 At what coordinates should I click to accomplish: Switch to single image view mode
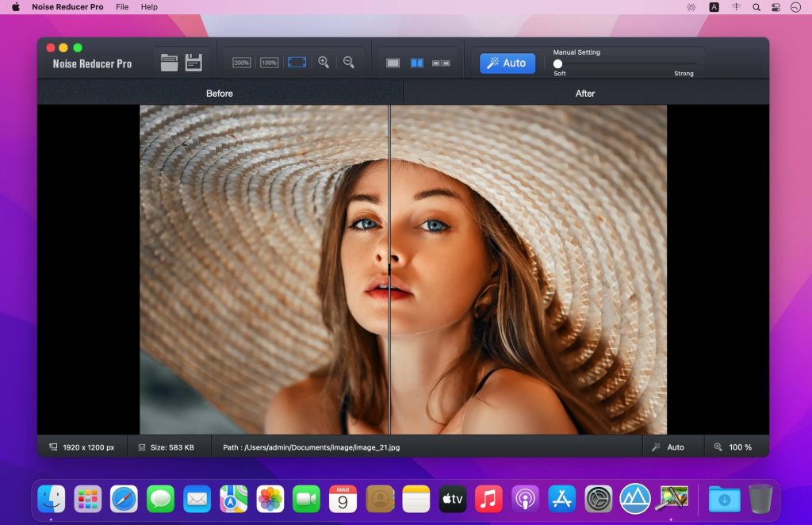[x=393, y=63]
